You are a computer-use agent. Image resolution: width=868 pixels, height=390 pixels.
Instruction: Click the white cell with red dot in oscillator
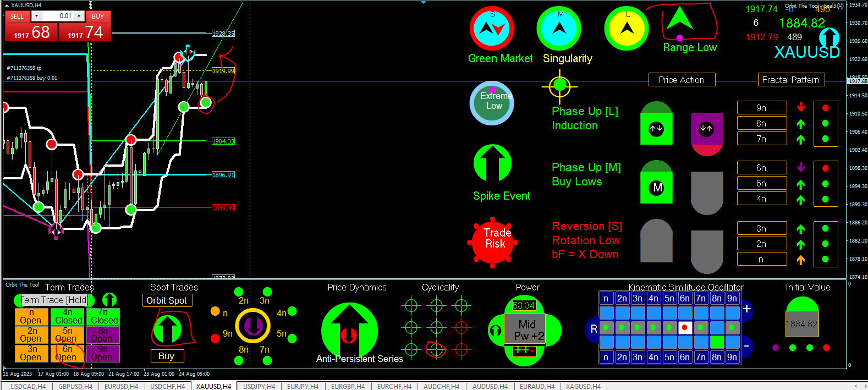pyautogui.click(x=685, y=327)
